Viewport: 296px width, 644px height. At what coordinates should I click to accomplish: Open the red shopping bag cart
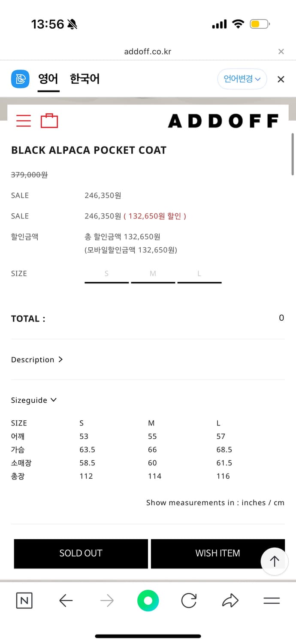pyautogui.click(x=49, y=121)
